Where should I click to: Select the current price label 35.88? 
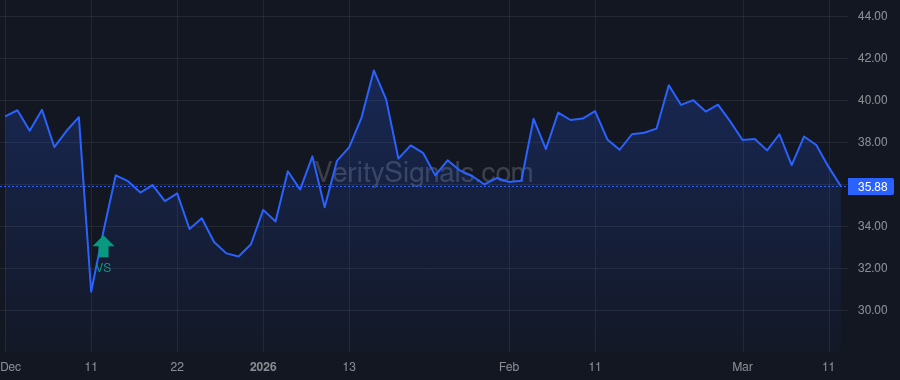point(870,187)
